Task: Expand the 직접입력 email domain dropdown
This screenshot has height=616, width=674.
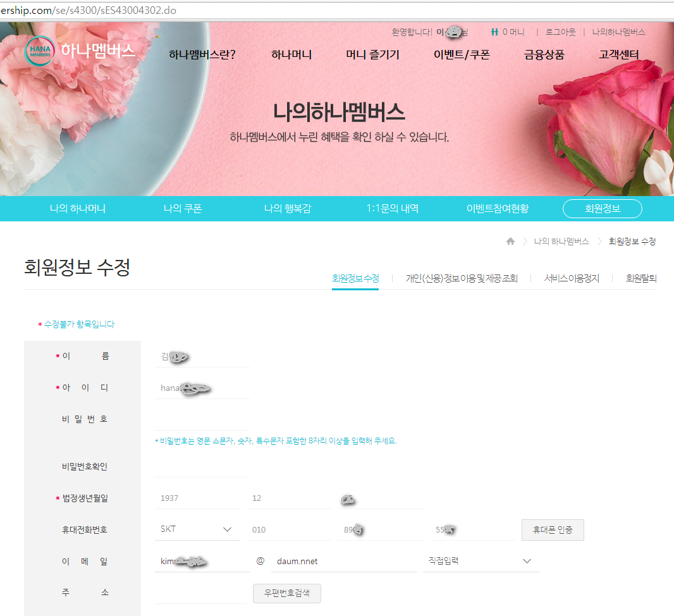Action: pos(481,561)
